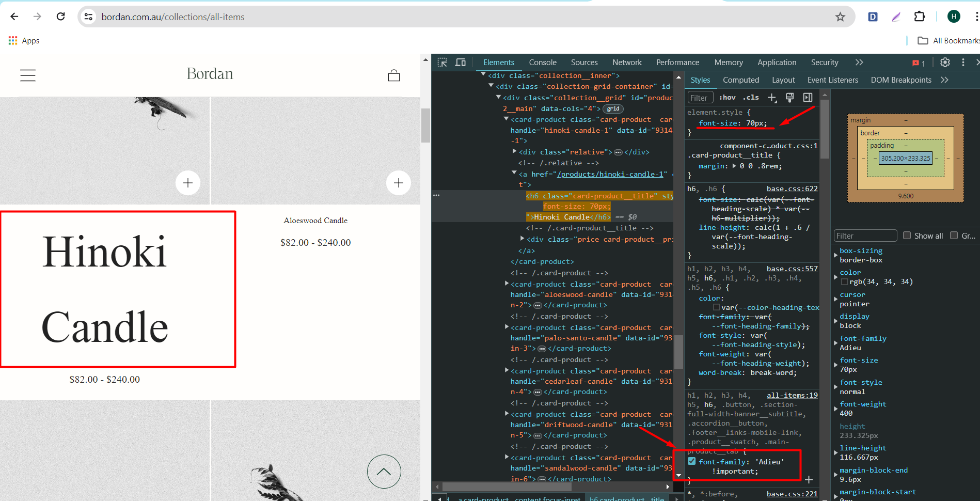Expand the font-size computed property
The width and height of the screenshot is (980, 501).
point(835,365)
